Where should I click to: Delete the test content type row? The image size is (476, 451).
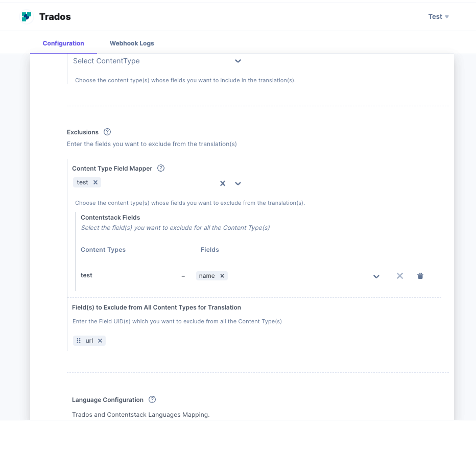pos(420,276)
